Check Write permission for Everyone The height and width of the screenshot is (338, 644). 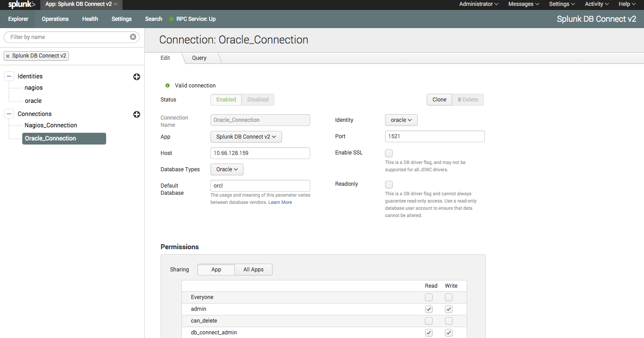tap(449, 298)
